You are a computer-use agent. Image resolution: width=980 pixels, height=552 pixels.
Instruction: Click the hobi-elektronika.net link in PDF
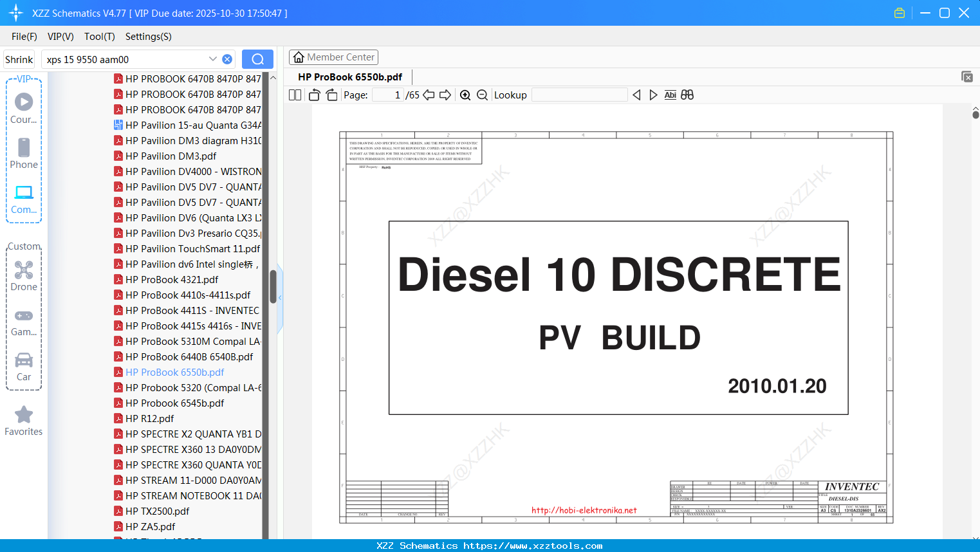point(584,511)
